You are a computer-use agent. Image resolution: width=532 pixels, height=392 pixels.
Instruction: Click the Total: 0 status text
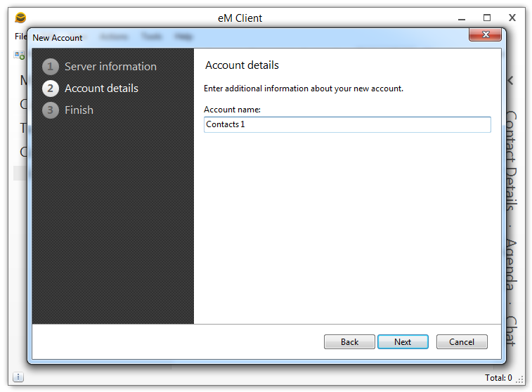pos(498,378)
